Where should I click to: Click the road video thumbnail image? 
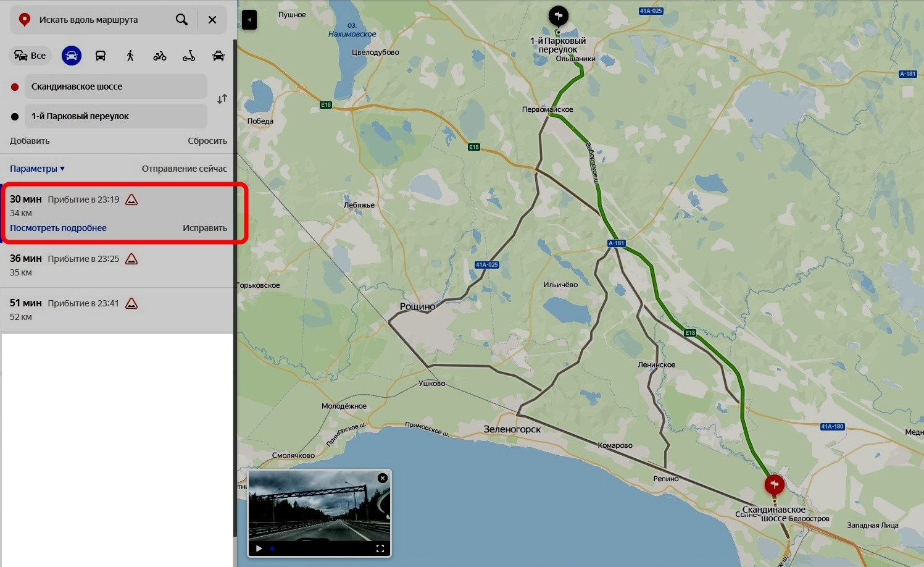(320, 506)
